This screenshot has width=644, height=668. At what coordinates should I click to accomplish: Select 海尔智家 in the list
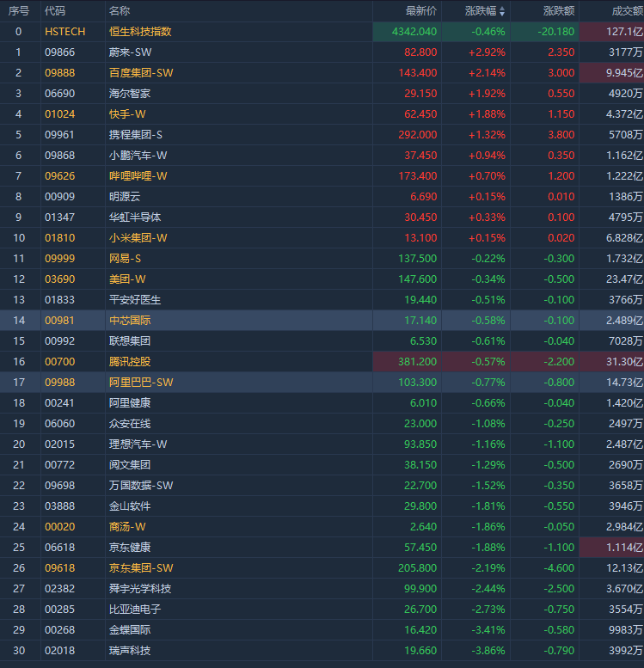point(130,94)
